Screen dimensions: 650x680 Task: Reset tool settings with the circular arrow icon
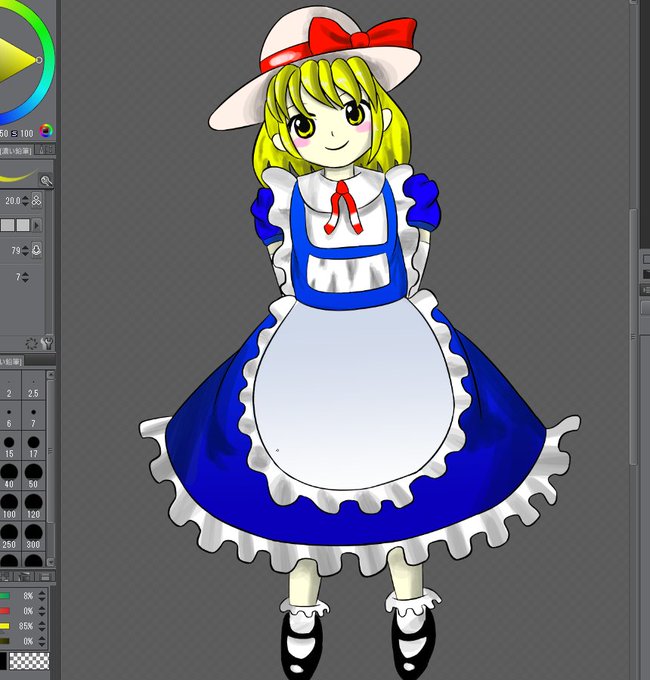point(31,343)
